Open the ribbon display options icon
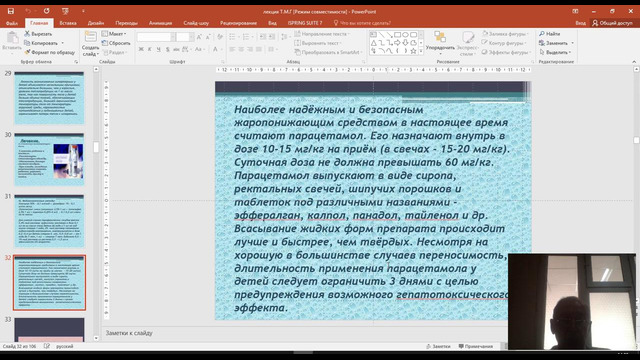The width and height of the screenshot is (640, 360). [575, 11]
